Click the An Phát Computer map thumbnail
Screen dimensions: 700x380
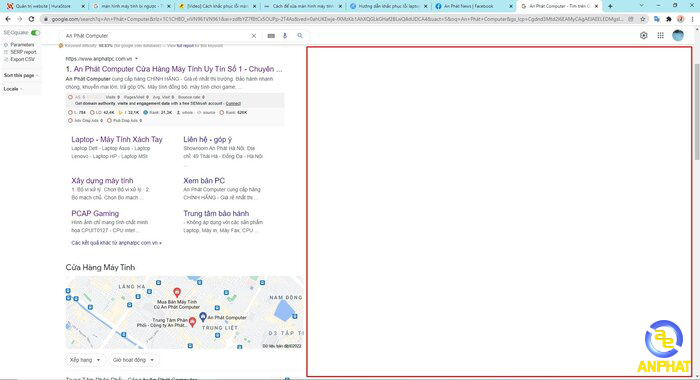point(184,313)
